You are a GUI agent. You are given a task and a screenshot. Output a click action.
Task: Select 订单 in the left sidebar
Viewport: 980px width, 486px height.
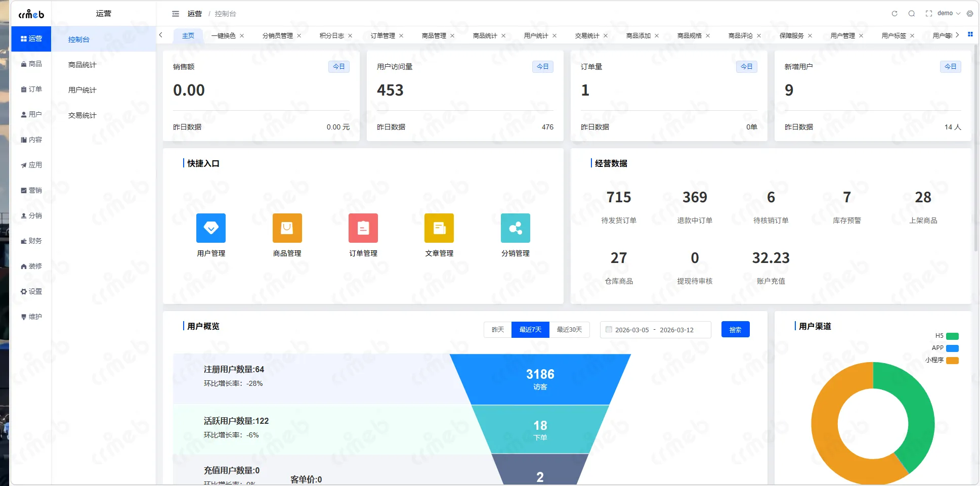click(x=31, y=89)
